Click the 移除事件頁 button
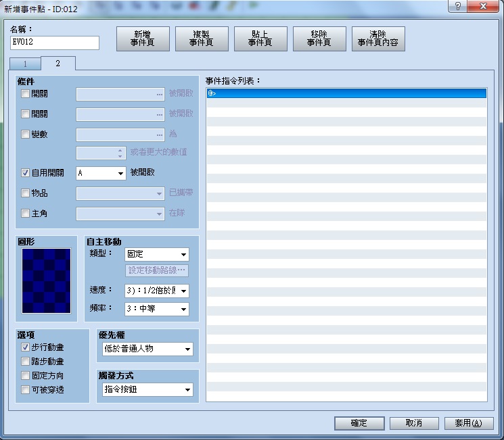The width and height of the screenshot is (504, 440). pos(319,39)
